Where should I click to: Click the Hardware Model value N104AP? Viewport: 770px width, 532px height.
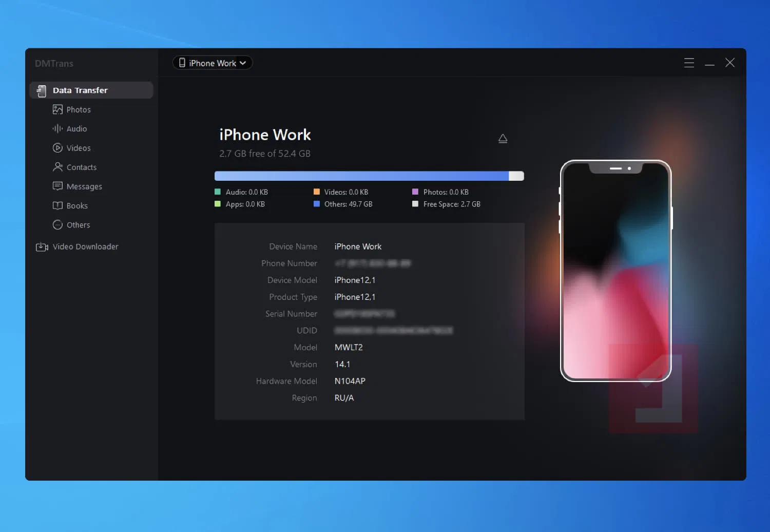[350, 381]
